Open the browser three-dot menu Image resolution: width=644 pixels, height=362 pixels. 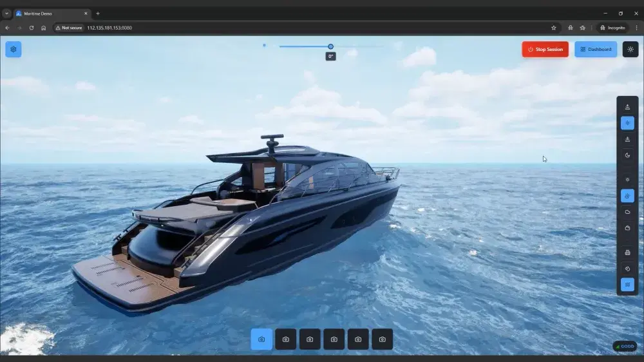click(637, 28)
